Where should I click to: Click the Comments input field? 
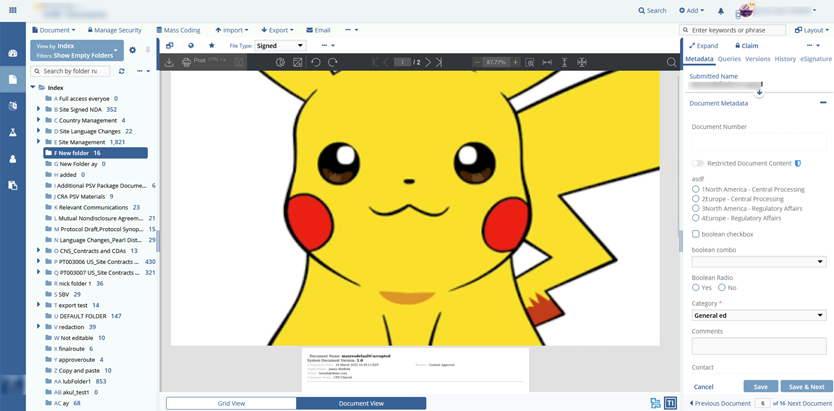coord(759,345)
